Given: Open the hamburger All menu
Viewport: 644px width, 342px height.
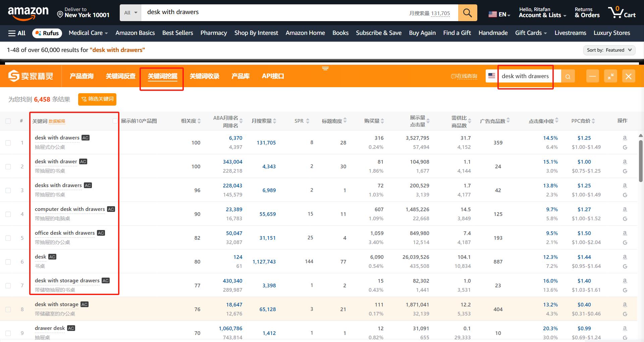Looking at the screenshot, I should coord(17,33).
